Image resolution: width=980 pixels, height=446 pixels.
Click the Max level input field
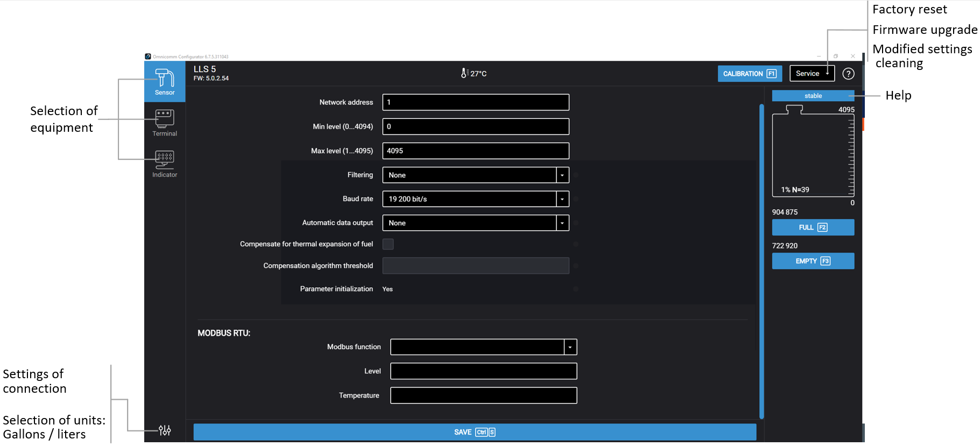click(x=476, y=151)
